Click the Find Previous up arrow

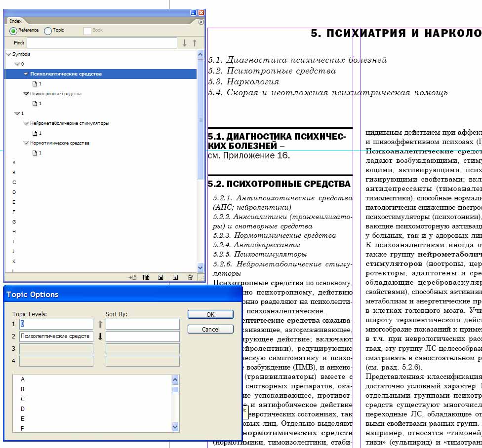(x=194, y=43)
